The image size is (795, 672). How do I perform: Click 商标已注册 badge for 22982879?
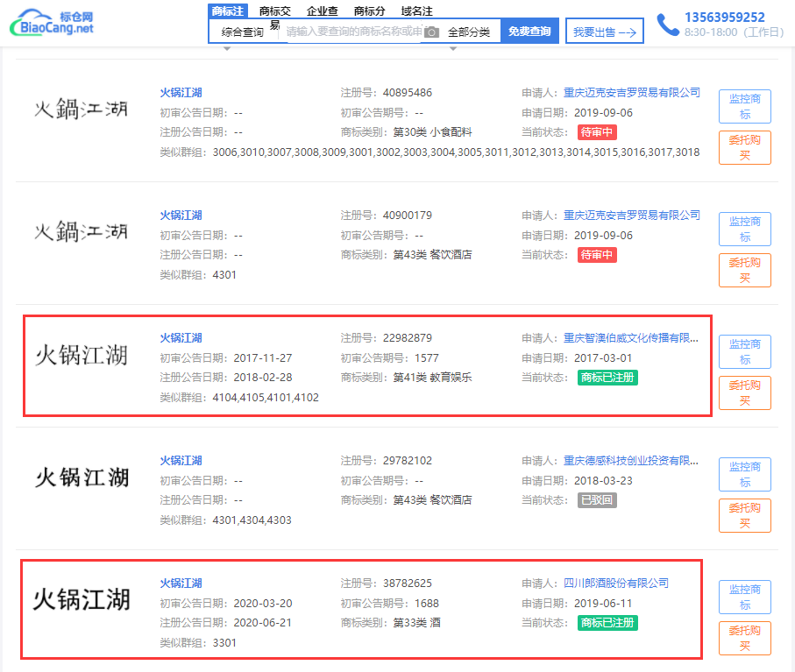tap(607, 378)
